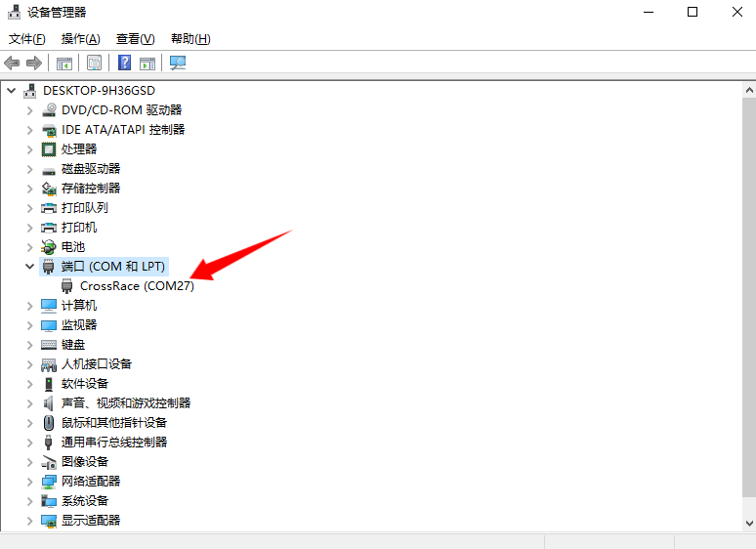Open the Properties toolbar icon
Screen dimensions: 756x549
tap(94, 63)
